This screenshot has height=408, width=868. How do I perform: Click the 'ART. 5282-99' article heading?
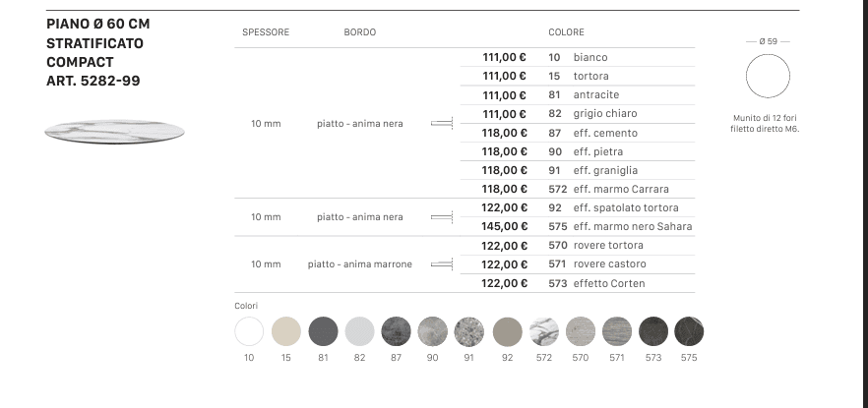click(x=93, y=81)
